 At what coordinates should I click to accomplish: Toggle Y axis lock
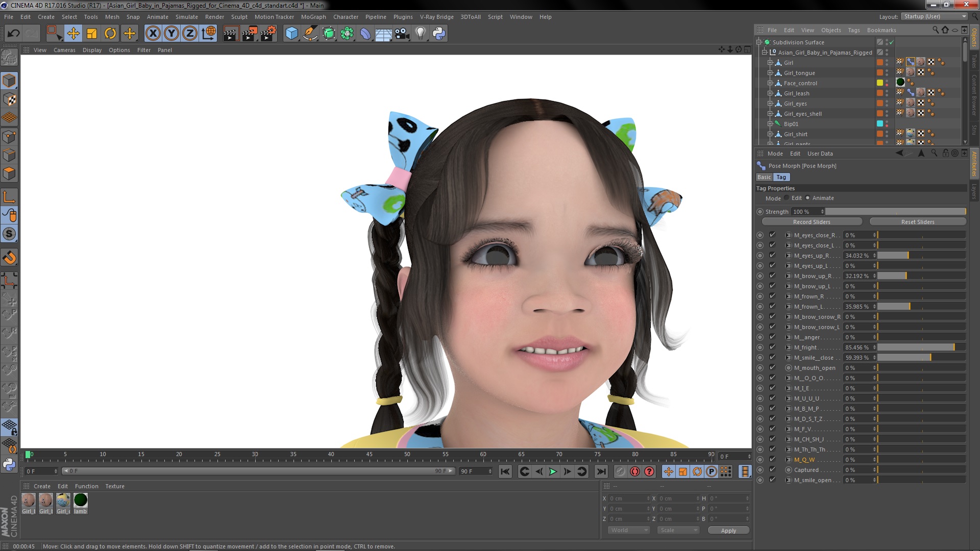[171, 34]
